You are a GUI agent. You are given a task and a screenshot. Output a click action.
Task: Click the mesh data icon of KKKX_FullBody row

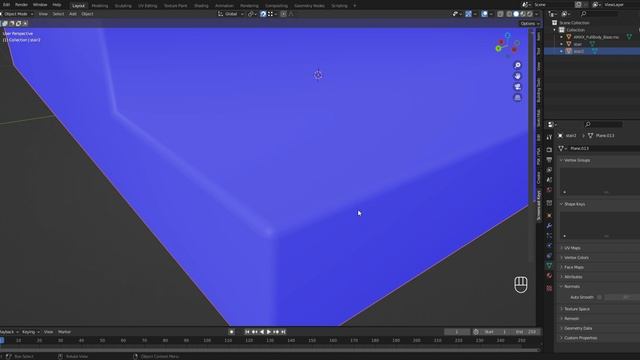(x=629, y=37)
